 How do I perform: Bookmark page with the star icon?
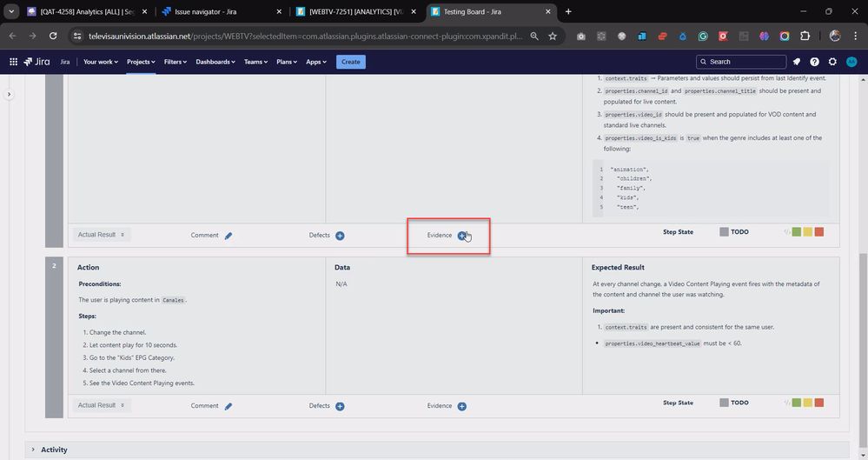[553, 36]
